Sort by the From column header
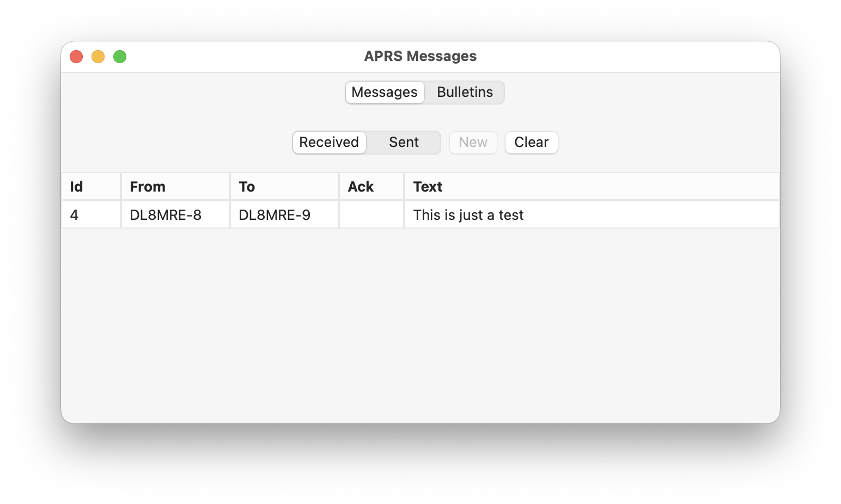The image size is (841, 504). point(175,187)
